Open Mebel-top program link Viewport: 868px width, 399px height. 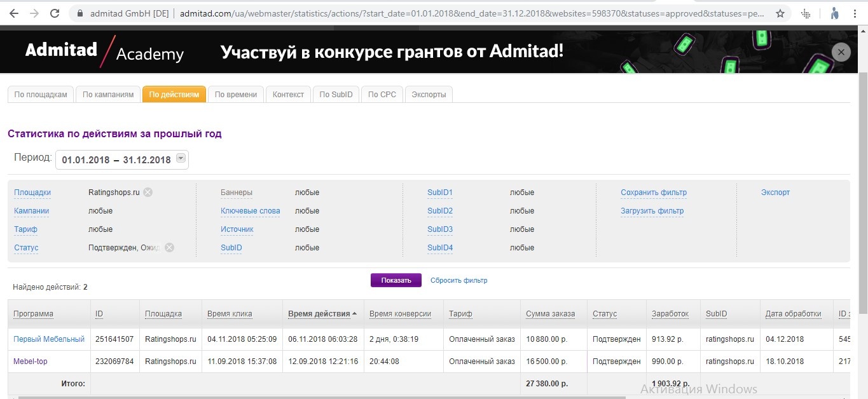[x=31, y=362]
